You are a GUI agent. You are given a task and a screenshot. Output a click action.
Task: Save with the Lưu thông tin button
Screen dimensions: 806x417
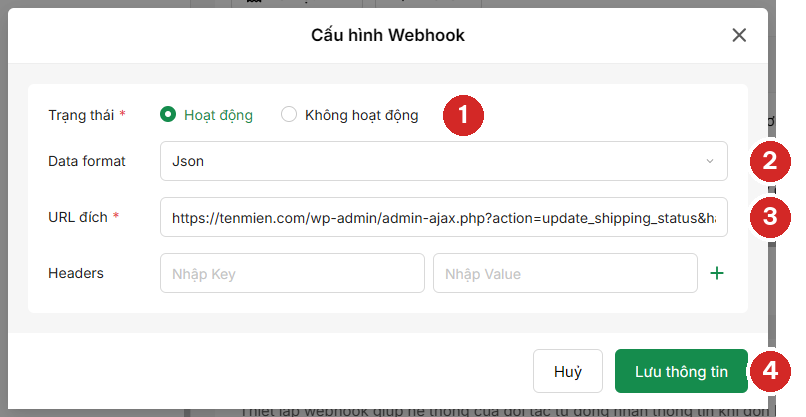pyautogui.click(x=681, y=371)
